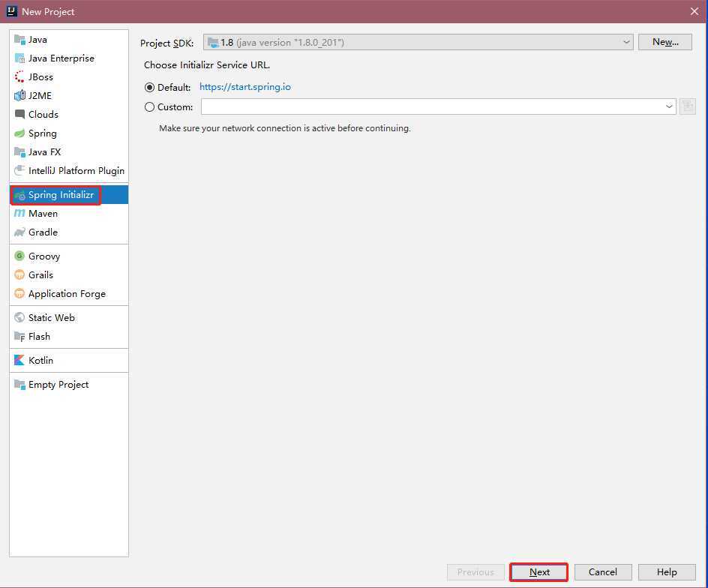Viewport: 708px width, 588px height.
Task: Select Clouds text in the list
Action: (x=43, y=114)
